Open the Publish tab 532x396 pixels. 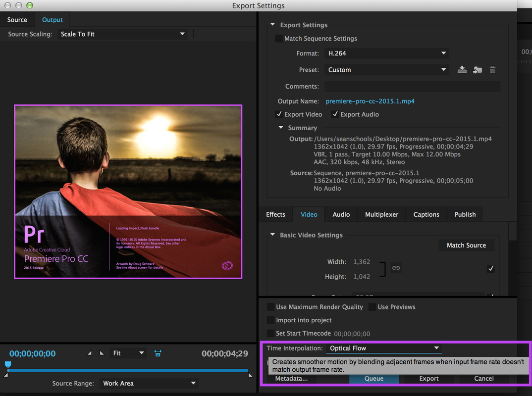[x=465, y=214]
